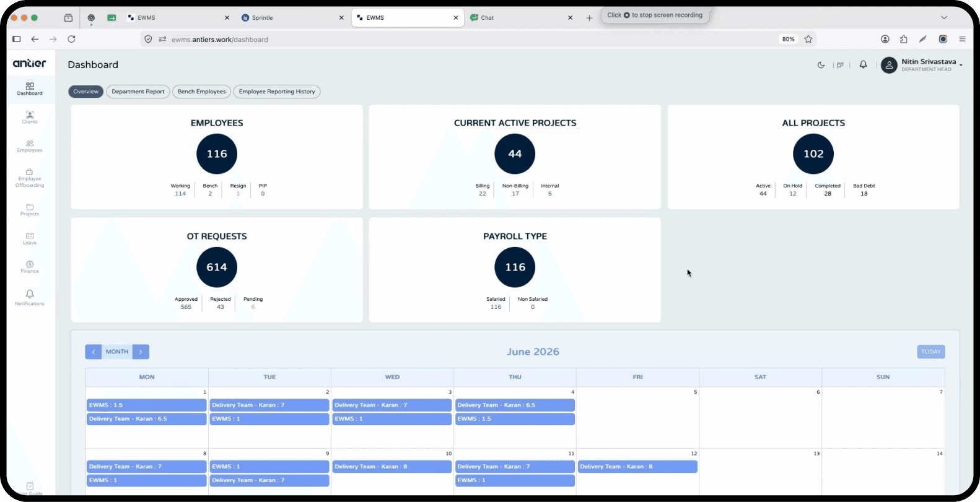This screenshot has width=980, height=502.
Task: Click the TODAY button
Action: click(930, 352)
